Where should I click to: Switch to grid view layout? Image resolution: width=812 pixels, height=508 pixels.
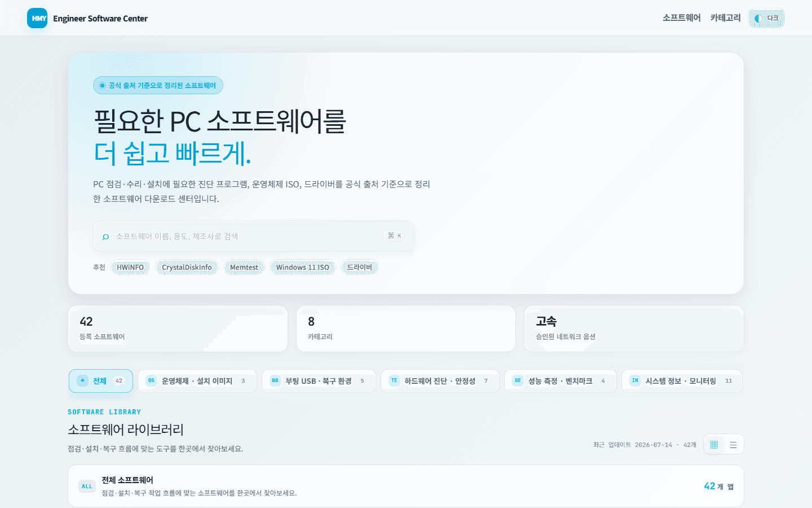(714, 444)
